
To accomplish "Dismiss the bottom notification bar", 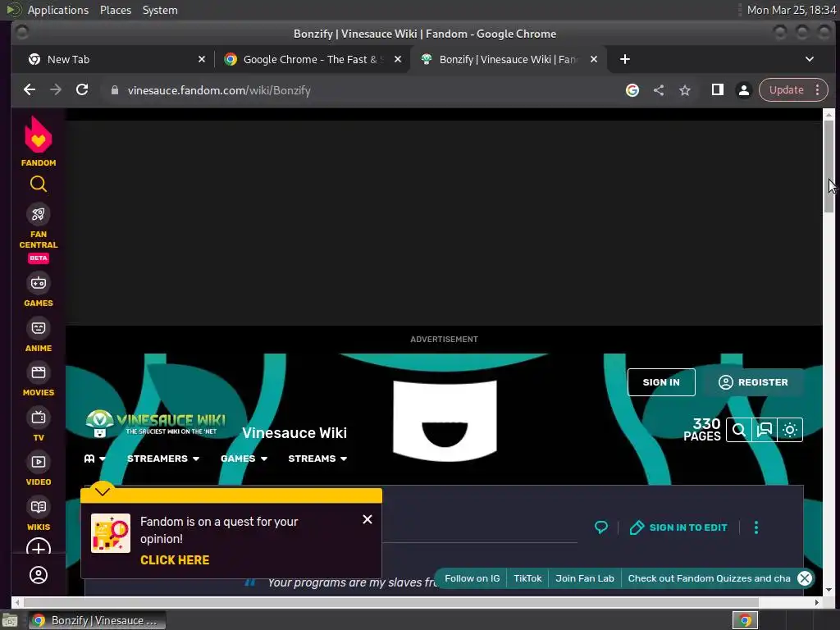I will tap(805, 578).
